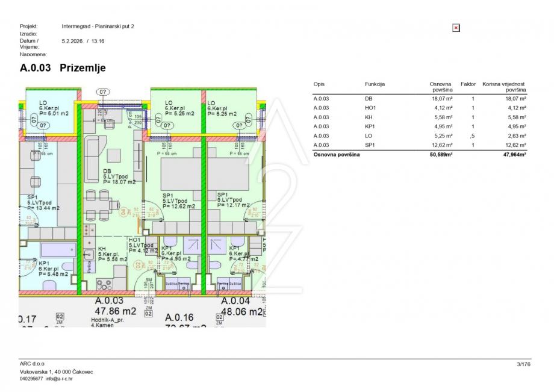
Task: Click the page number 3/176
Action: coord(523,364)
